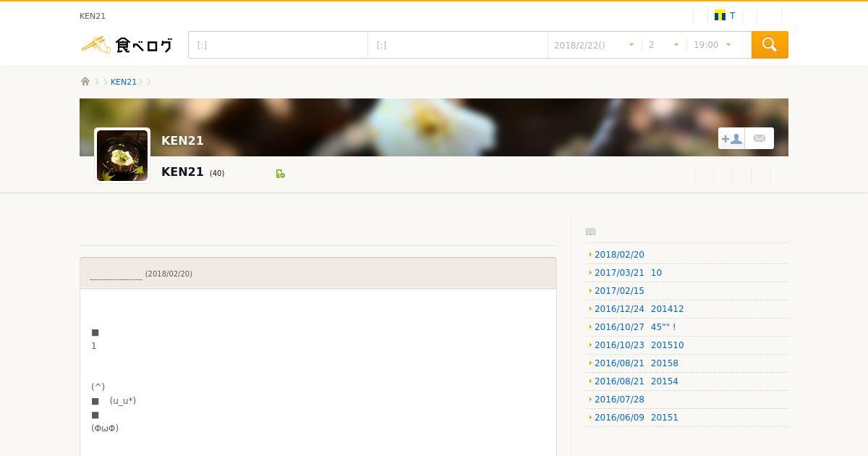Click the bold KEN21 name below the banner
The height and width of the screenshot is (456, 868).
182,172
